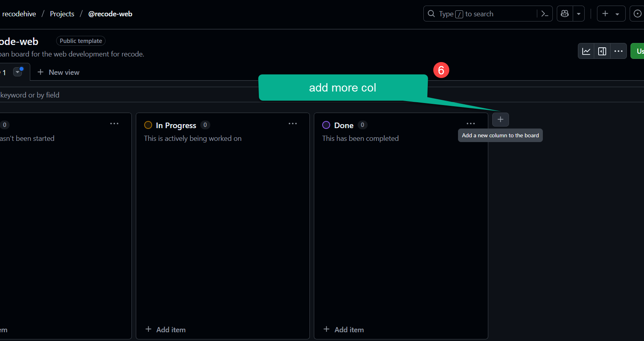
Task: Add a new column to the board
Action: [501, 119]
